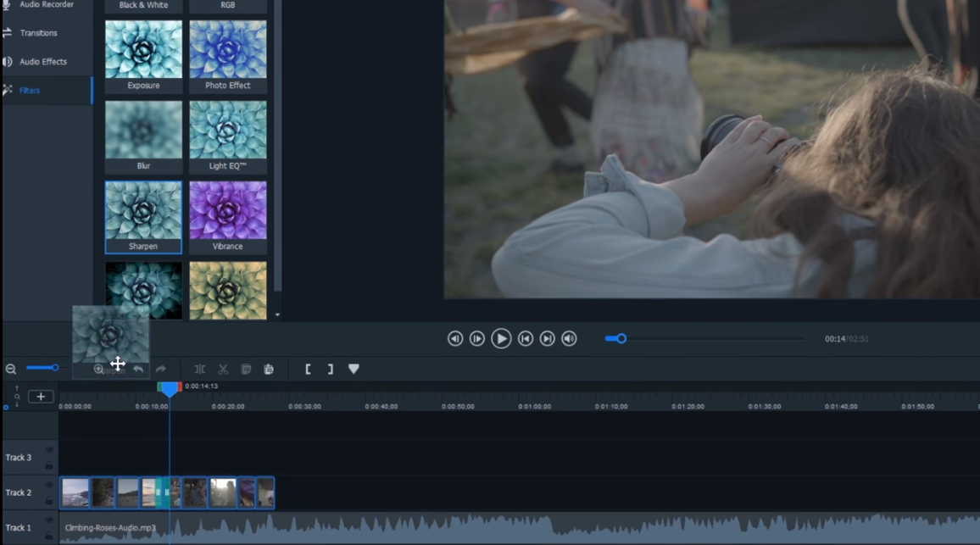Toggle the lock on Track 2

(x=49, y=501)
